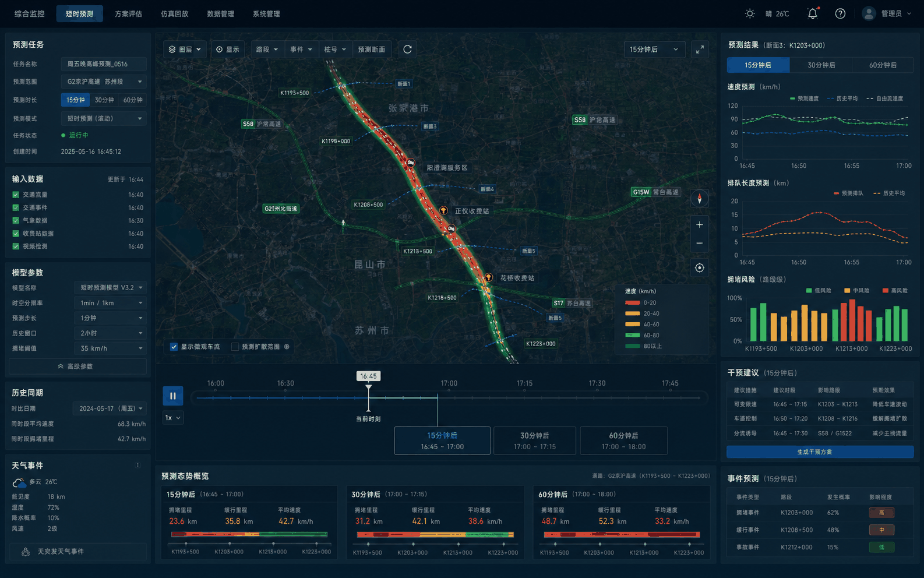Image resolution: width=924 pixels, height=578 pixels.
Task: Collapse the 高级参数 section
Action: click(77, 366)
